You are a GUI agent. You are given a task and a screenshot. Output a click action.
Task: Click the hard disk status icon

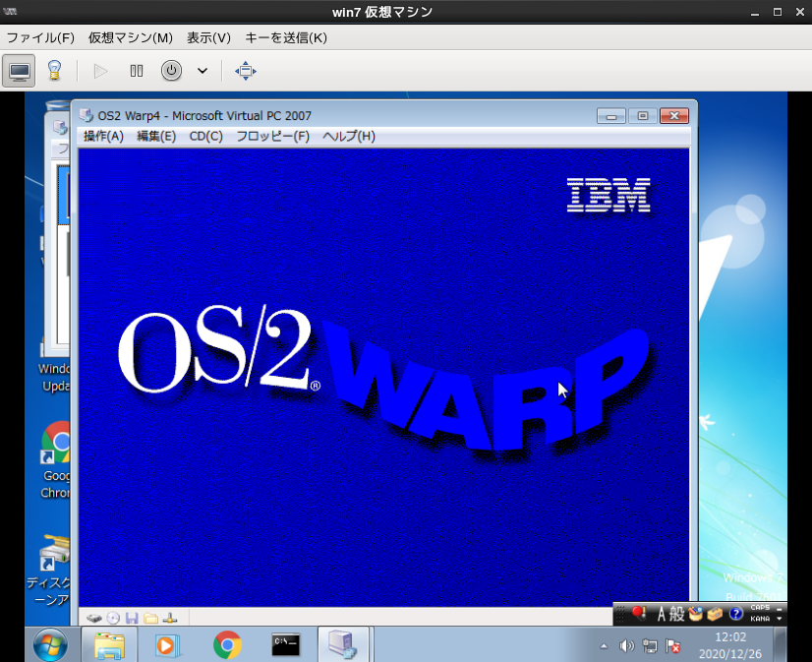coord(94,618)
